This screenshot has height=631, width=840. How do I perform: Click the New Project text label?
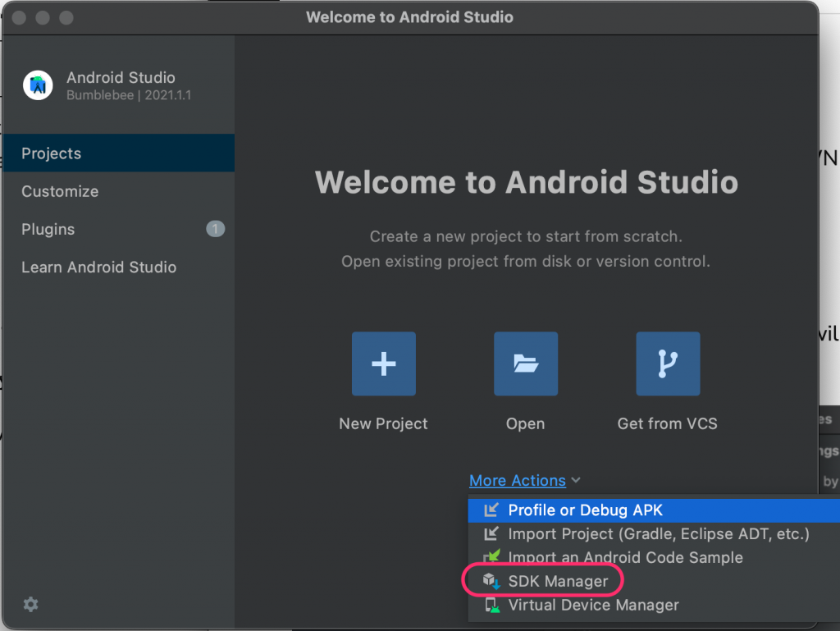coord(384,423)
